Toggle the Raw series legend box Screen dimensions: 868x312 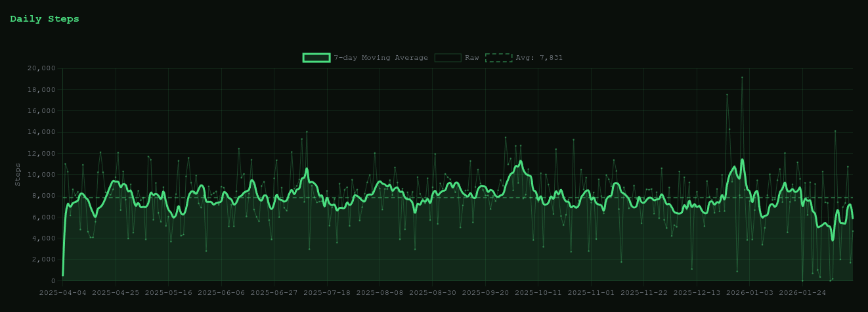click(x=447, y=58)
